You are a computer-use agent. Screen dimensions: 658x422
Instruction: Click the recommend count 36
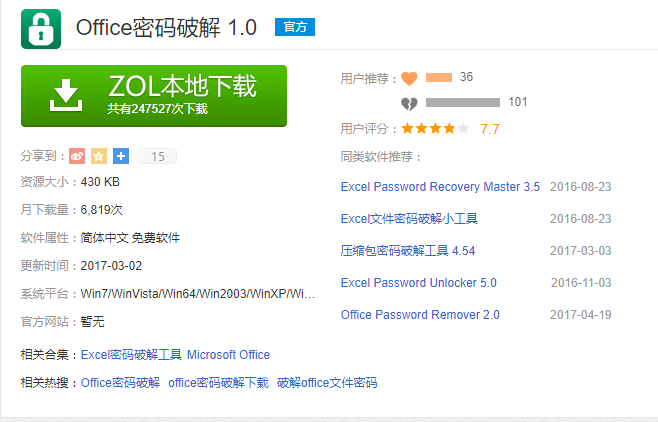pyautogui.click(x=466, y=77)
